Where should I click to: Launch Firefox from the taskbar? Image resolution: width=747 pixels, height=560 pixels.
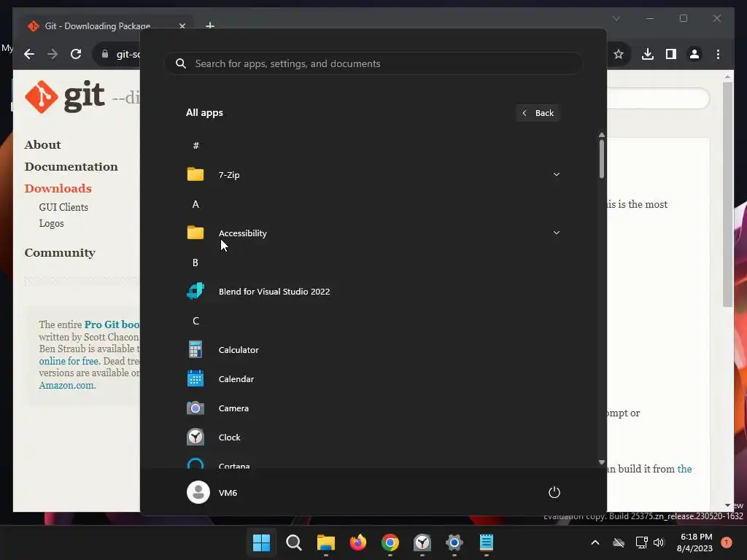tap(357, 542)
